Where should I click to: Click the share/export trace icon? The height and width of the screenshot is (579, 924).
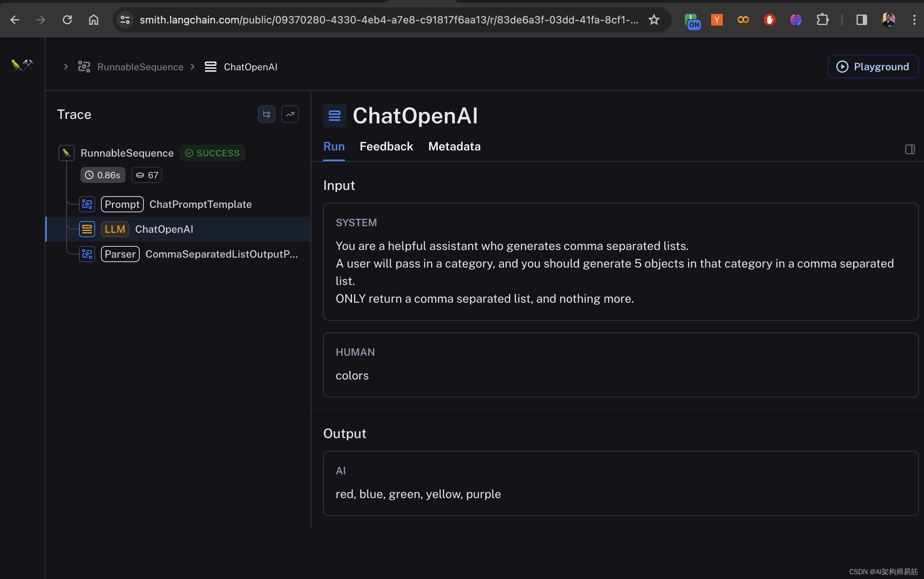pos(290,114)
